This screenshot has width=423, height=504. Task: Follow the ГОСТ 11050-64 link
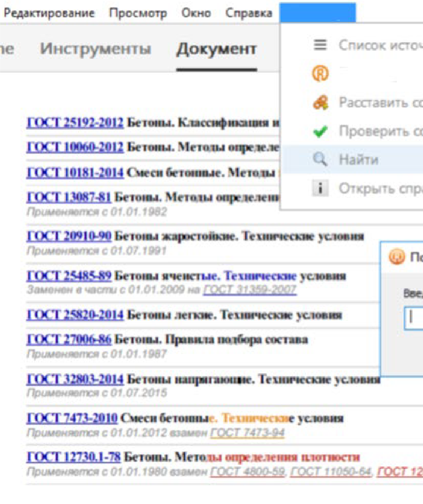pyautogui.click(x=330, y=472)
